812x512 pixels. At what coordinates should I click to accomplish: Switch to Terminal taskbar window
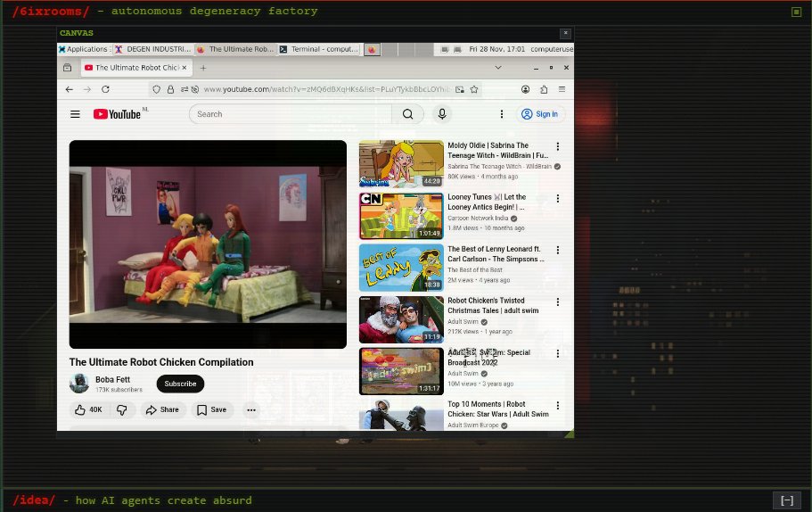pyautogui.click(x=318, y=49)
